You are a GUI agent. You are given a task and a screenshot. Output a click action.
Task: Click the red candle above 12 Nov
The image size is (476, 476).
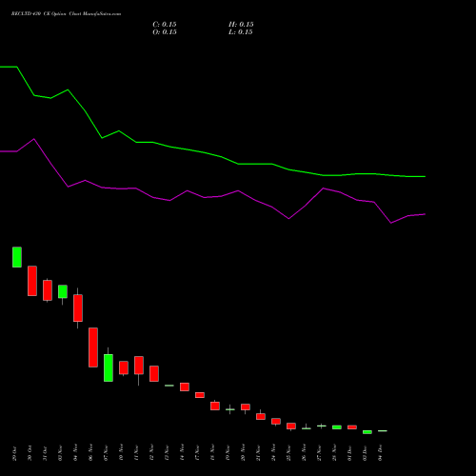click(154, 373)
